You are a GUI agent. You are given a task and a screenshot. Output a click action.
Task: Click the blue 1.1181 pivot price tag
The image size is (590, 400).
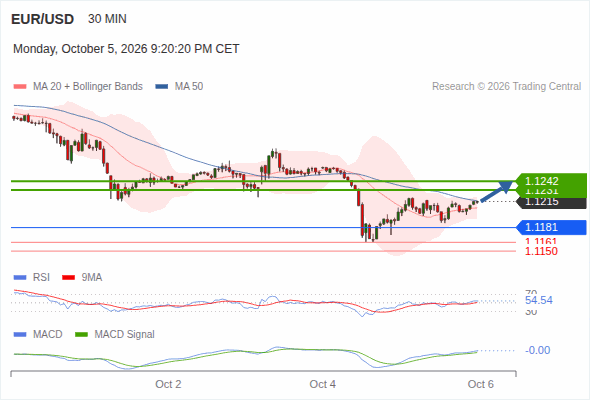(552, 227)
